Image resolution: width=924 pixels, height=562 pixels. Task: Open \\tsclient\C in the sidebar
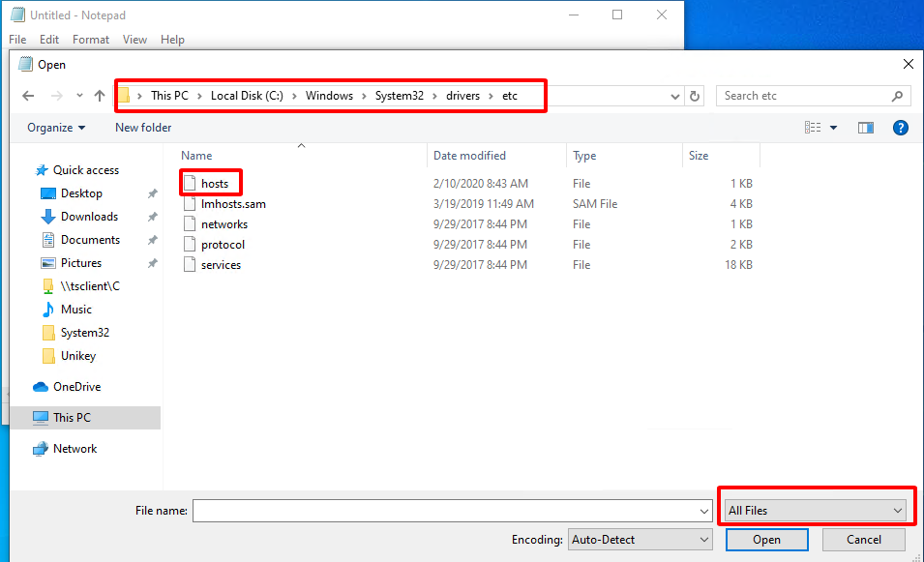[90, 286]
